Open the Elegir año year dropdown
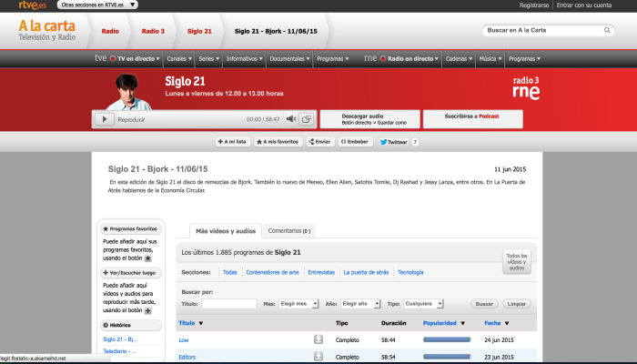 tap(359, 304)
